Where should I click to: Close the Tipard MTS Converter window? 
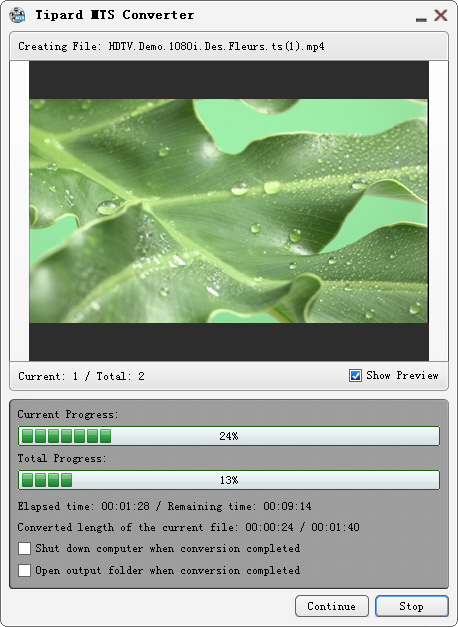[x=441, y=15]
